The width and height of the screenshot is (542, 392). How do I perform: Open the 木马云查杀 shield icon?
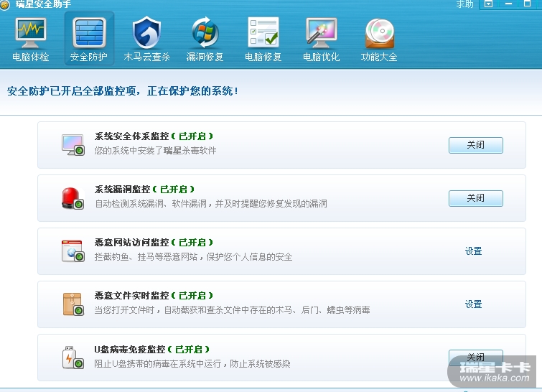[x=147, y=32]
